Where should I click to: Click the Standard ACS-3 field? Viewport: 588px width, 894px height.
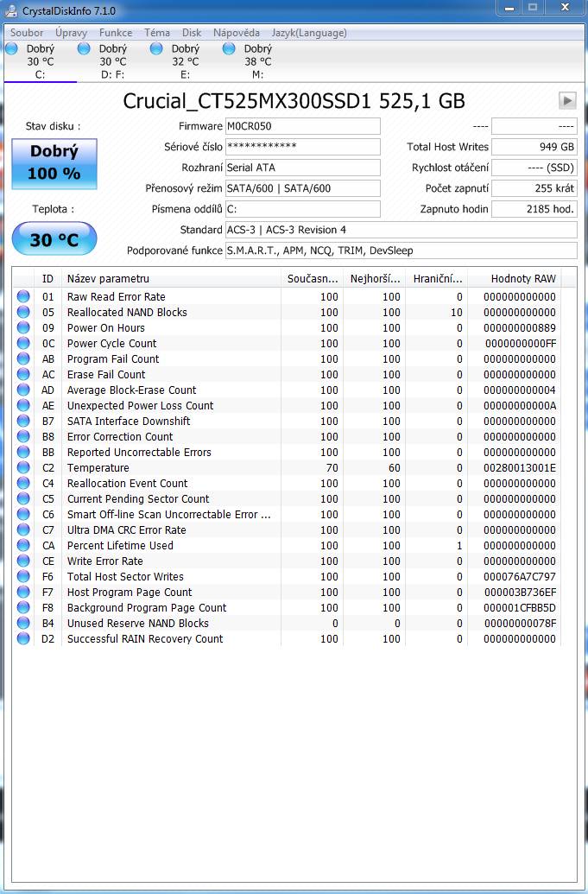tap(401, 230)
